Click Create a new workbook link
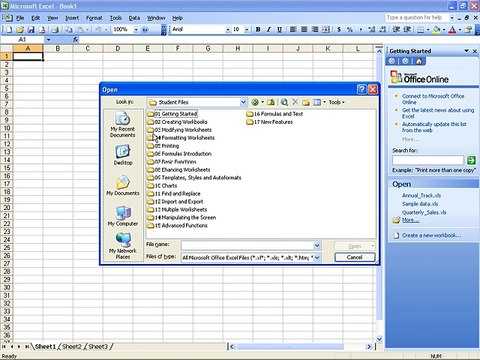Screen dimensions: 480x360 pos(432,235)
